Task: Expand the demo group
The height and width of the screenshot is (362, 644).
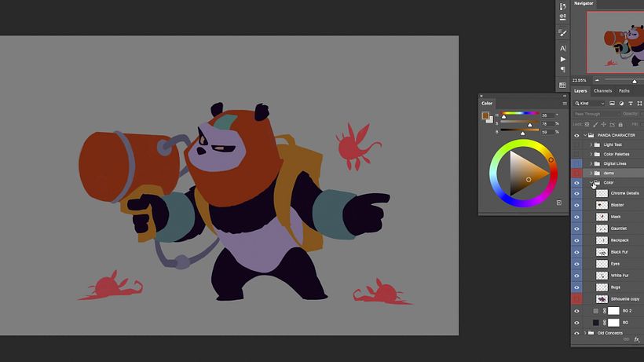Action: pyautogui.click(x=591, y=174)
